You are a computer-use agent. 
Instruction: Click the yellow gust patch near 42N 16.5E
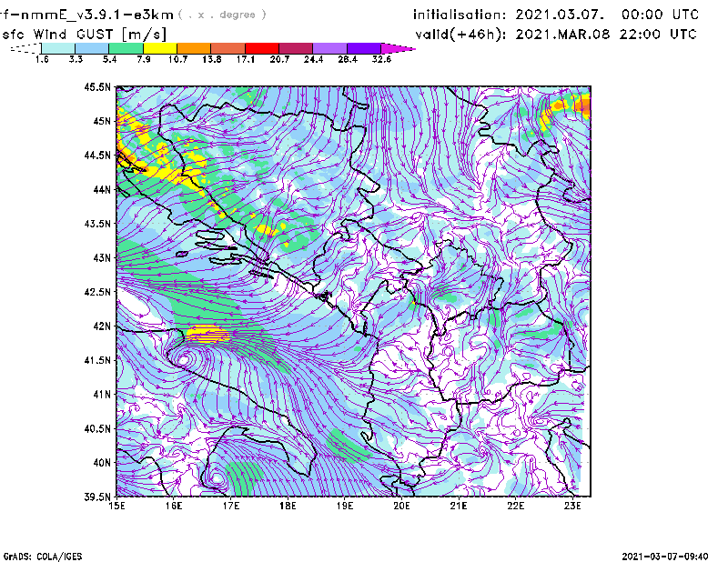click(207, 334)
